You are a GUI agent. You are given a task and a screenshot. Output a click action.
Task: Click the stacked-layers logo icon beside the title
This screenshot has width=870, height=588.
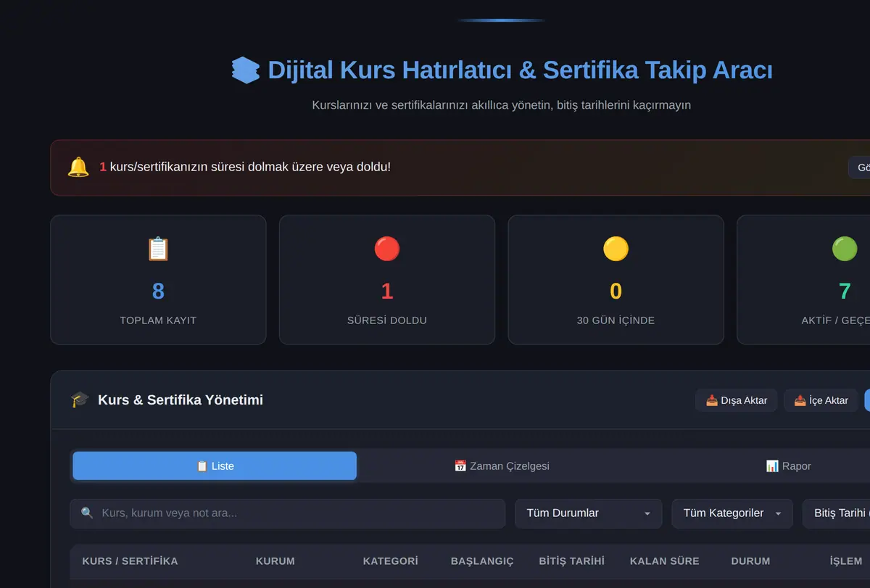[245, 70]
